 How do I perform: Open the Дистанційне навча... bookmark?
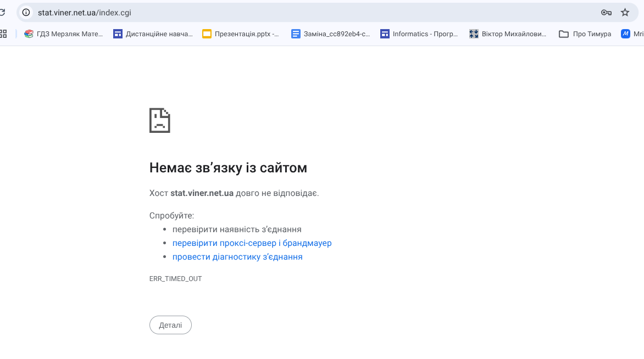click(x=153, y=34)
